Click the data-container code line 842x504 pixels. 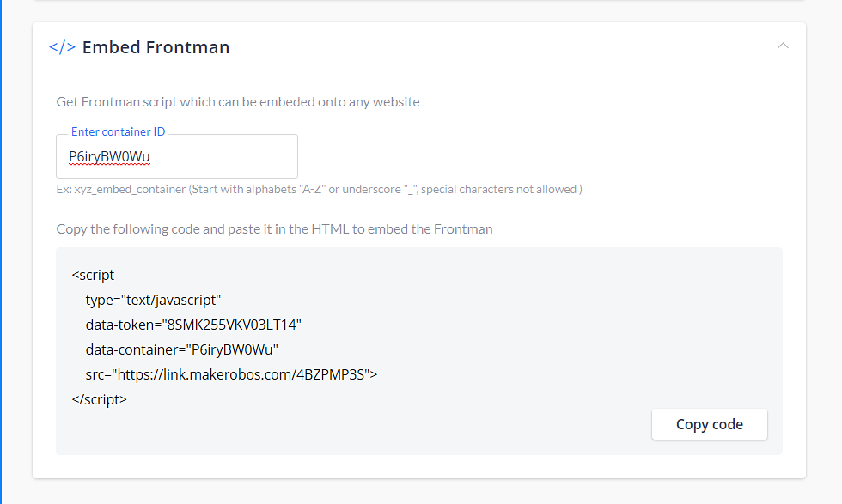click(x=181, y=349)
